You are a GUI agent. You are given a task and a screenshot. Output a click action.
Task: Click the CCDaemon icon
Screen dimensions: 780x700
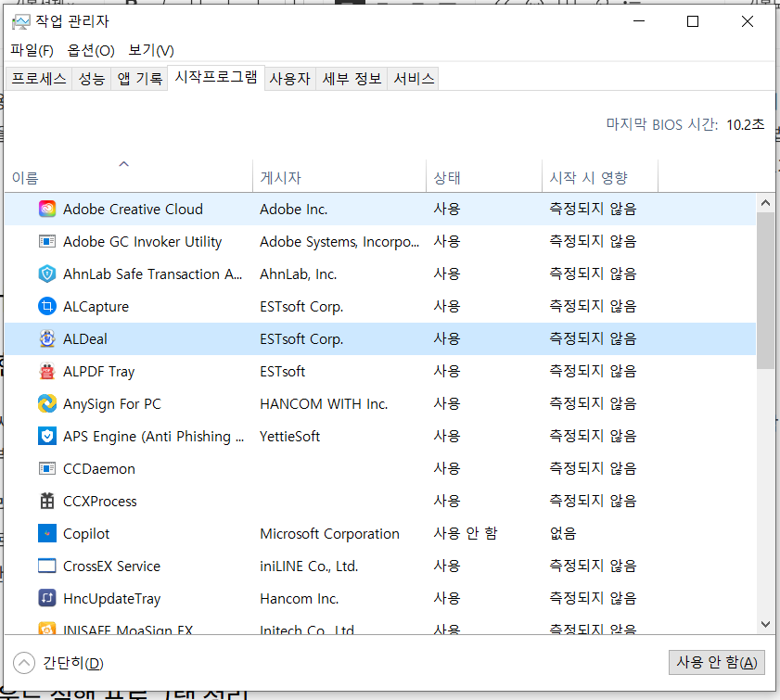coord(47,469)
